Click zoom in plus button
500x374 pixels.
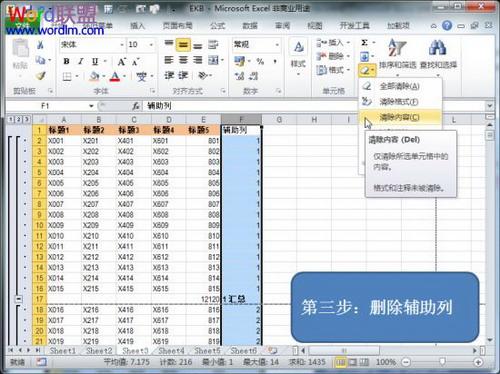coord(478,362)
